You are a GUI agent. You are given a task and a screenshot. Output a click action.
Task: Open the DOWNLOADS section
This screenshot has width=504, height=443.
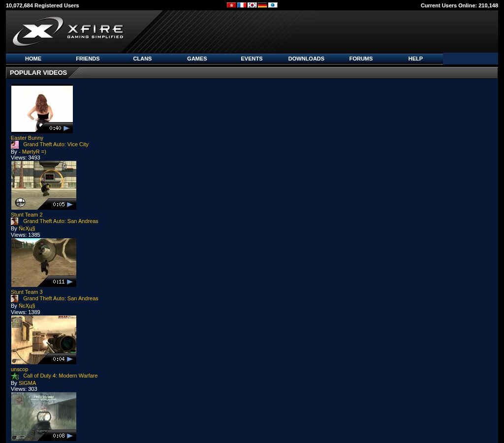[x=306, y=59]
